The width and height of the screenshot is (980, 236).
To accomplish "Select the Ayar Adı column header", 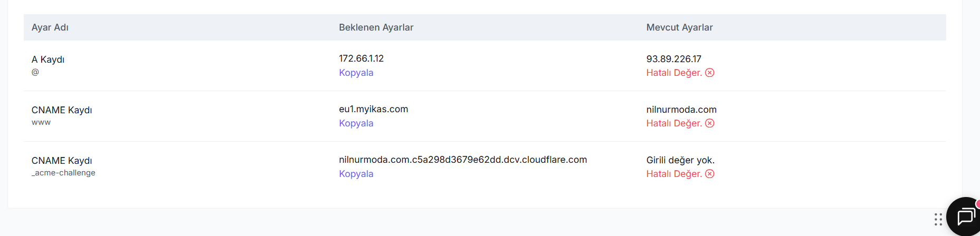I will tap(50, 27).
